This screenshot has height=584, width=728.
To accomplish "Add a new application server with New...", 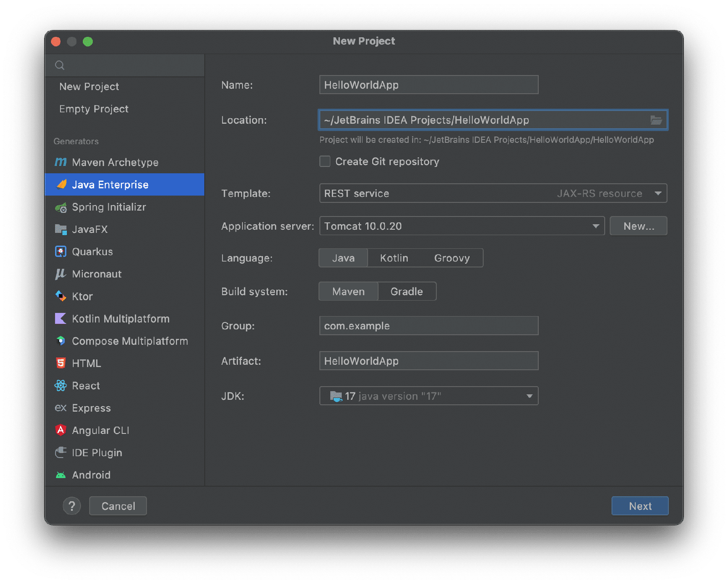I will 638,226.
